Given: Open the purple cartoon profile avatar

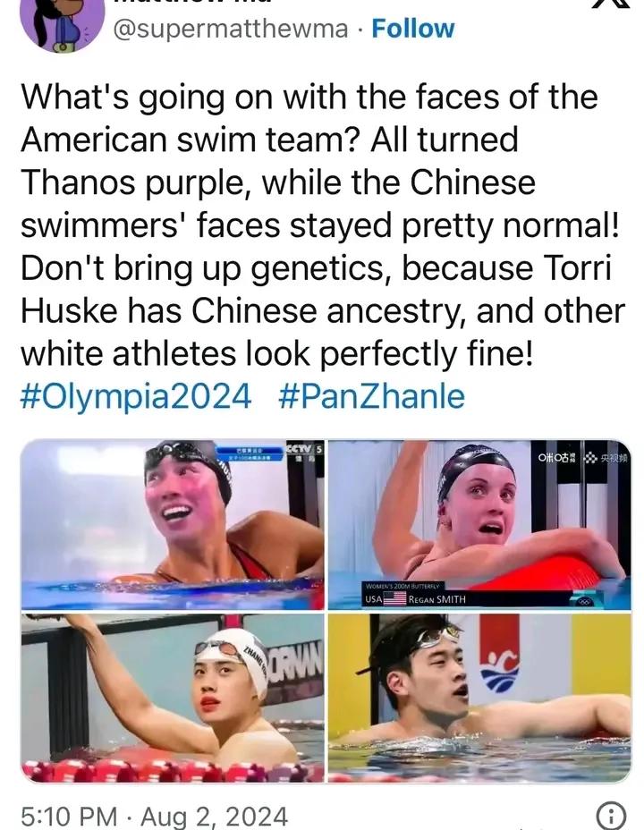Looking at the screenshot, I should pos(63,24).
